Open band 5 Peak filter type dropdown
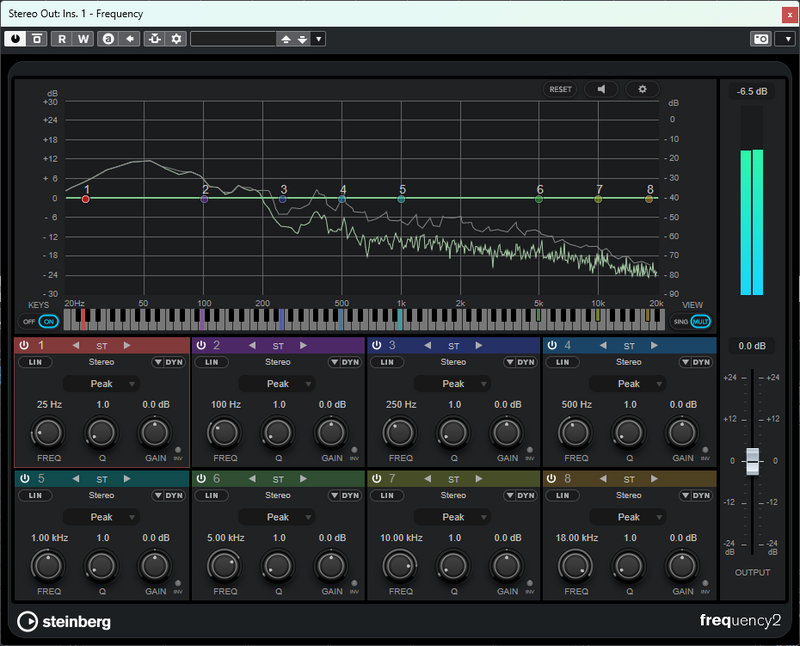This screenshot has height=646, width=800. click(x=101, y=517)
